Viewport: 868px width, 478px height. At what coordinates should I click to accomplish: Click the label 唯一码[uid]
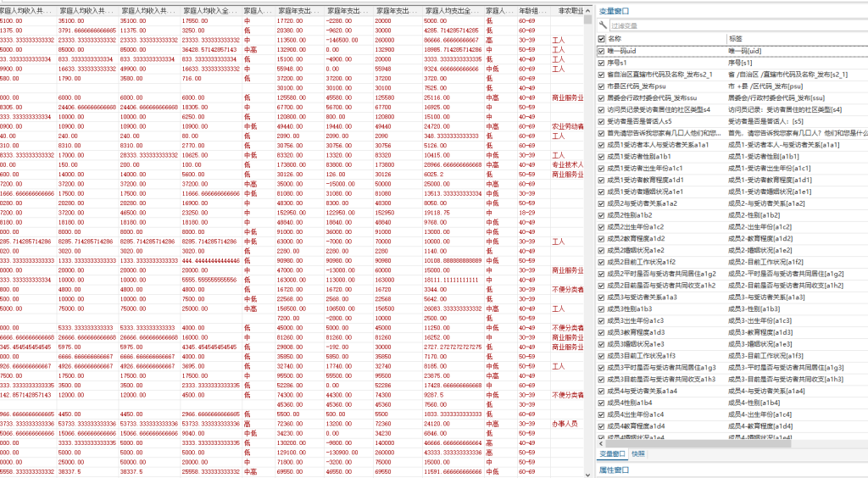point(744,51)
